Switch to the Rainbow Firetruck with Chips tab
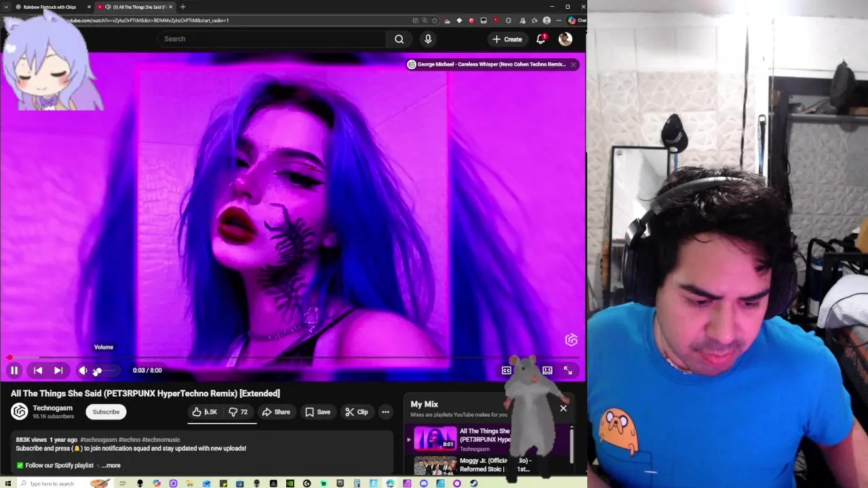 [x=49, y=7]
